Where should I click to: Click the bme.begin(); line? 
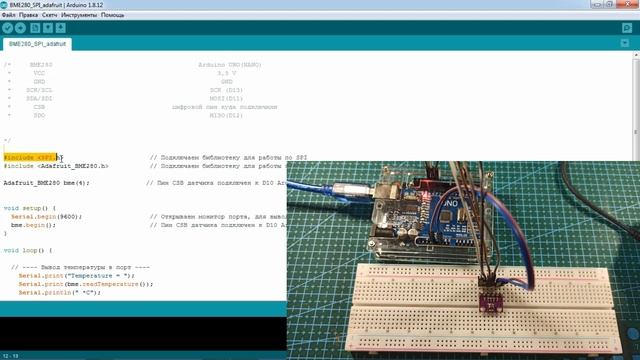33,225
